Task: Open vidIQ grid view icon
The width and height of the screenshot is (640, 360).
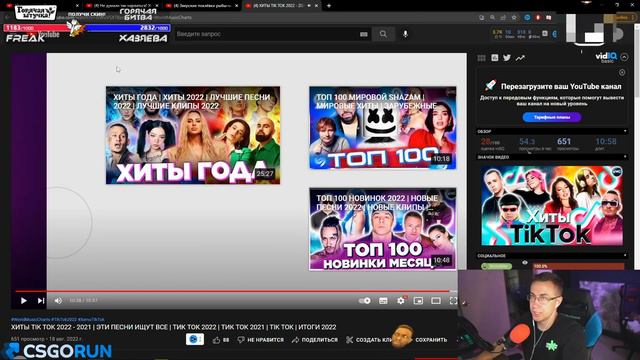Action: click(482, 58)
